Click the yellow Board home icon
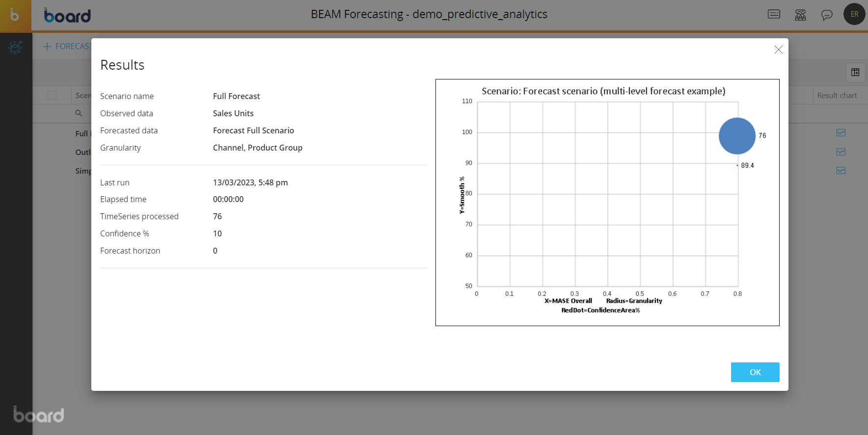Screen dimensions: 868x435 [15, 15]
